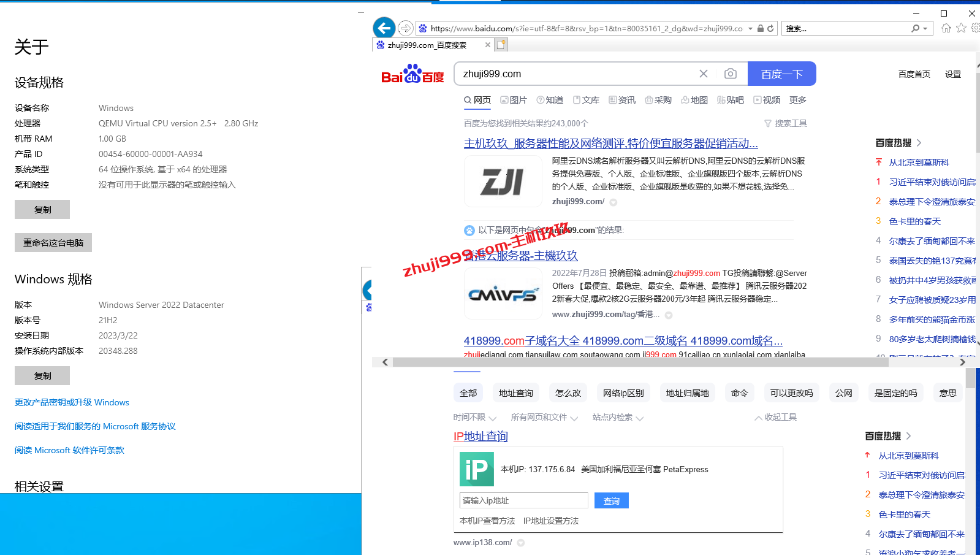Select the 地址查询 filter chip
980x555 pixels.
coord(515,393)
